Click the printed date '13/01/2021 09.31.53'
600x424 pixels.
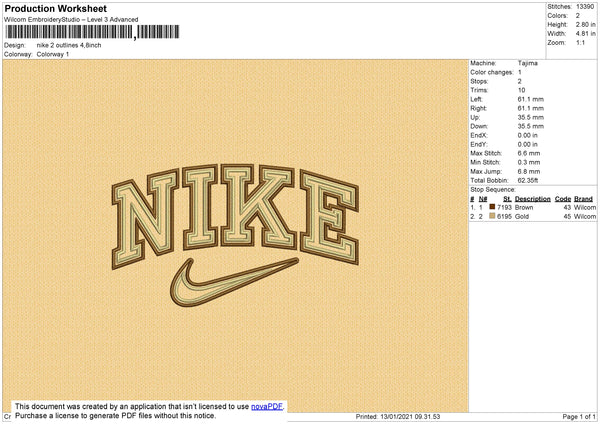410,416
